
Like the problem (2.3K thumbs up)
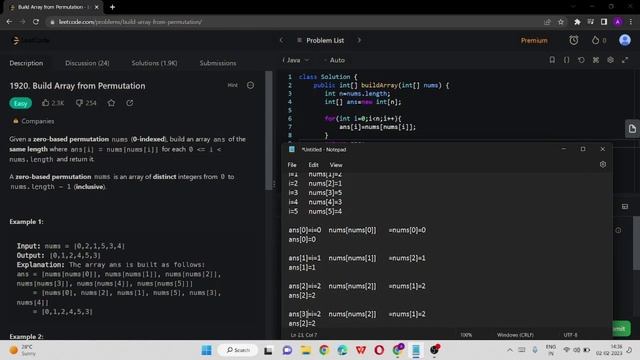click(53, 103)
